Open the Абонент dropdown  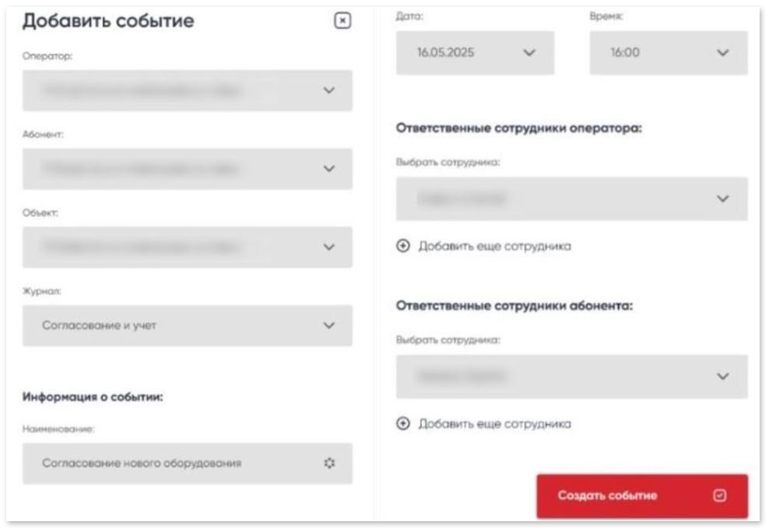185,169
